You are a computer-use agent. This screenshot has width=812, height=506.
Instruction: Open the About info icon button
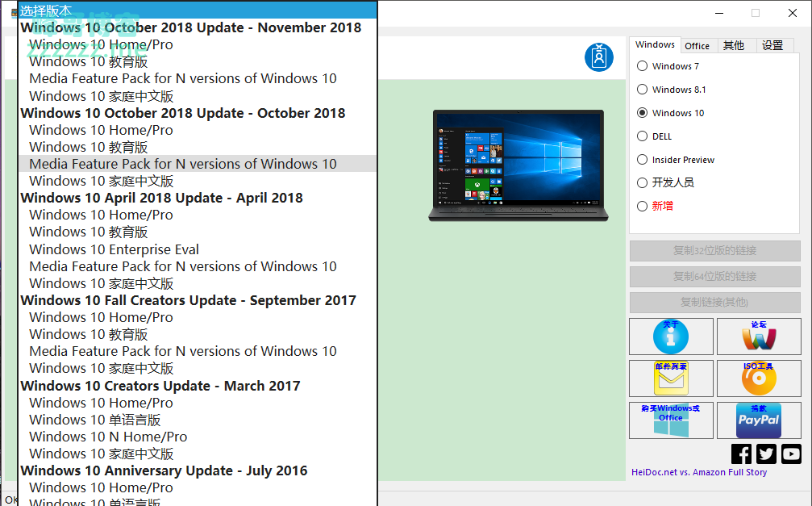click(x=671, y=337)
